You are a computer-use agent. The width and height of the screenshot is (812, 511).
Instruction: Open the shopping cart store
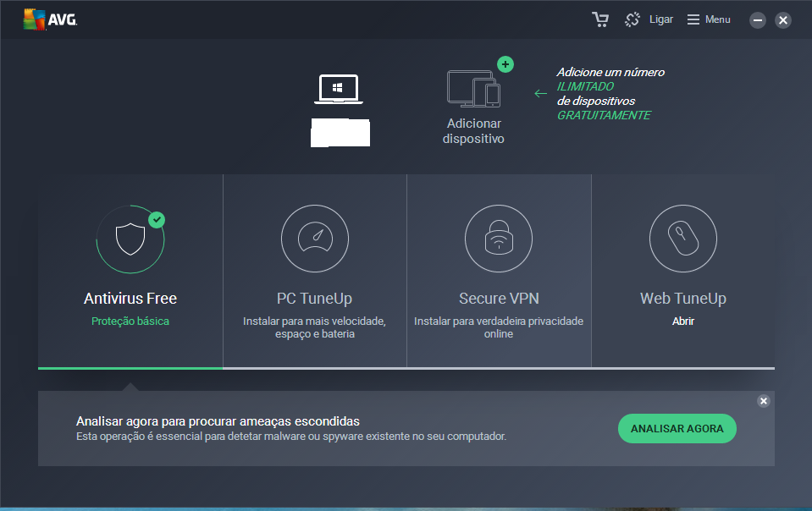point(600,19)
